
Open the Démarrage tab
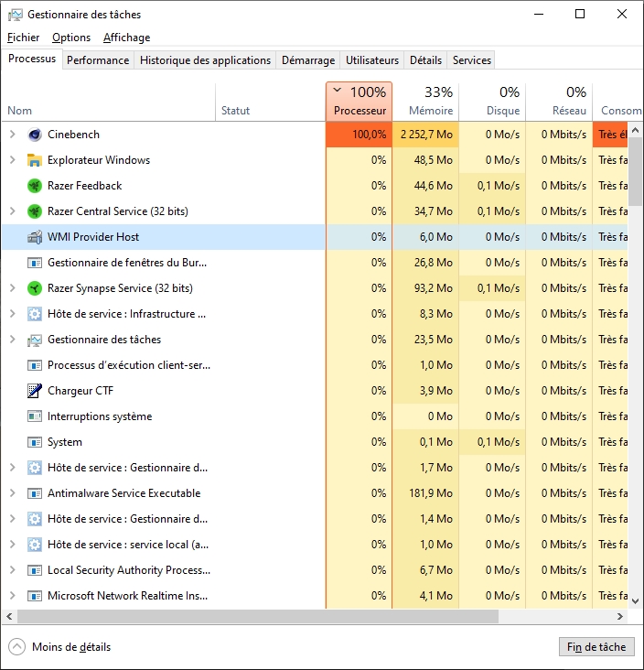coord(308,60)
